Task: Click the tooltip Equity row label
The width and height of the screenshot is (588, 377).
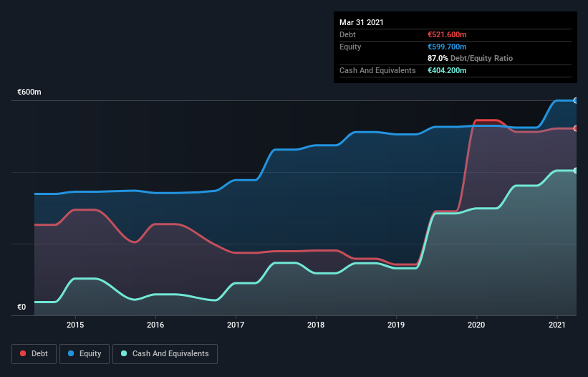Action: tap(350, 47)
